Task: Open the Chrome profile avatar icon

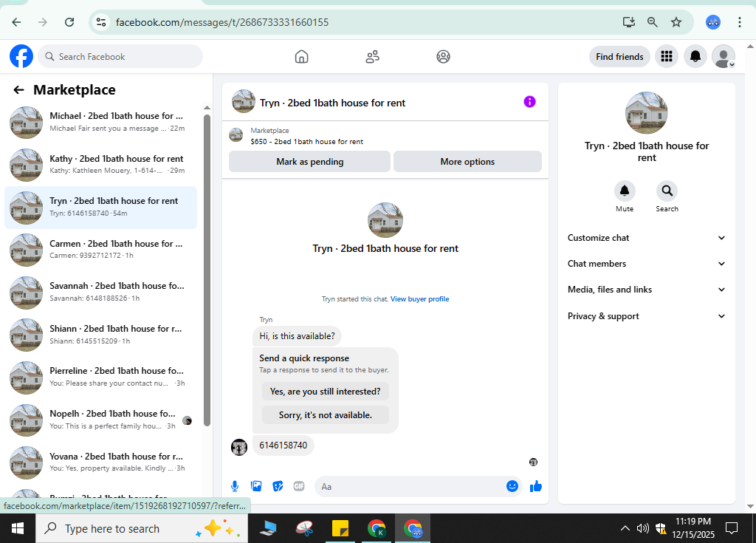Action: (x=713, y=22)
